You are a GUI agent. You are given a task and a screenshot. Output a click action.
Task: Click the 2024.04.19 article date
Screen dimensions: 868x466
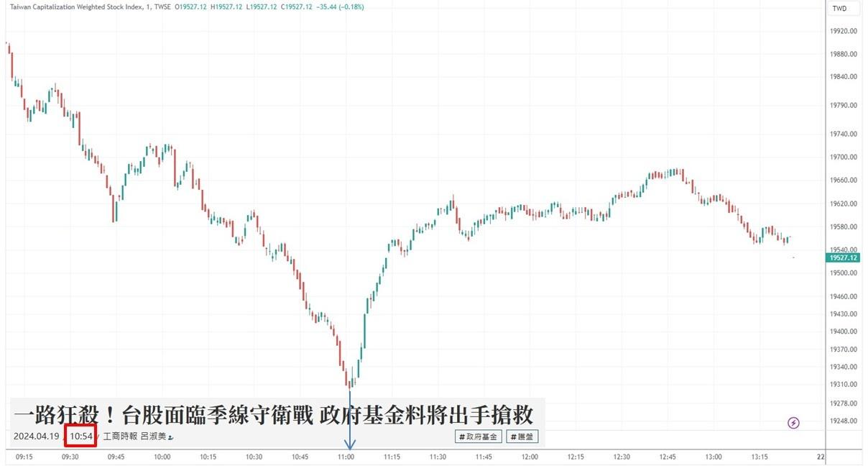click(36, 437)
